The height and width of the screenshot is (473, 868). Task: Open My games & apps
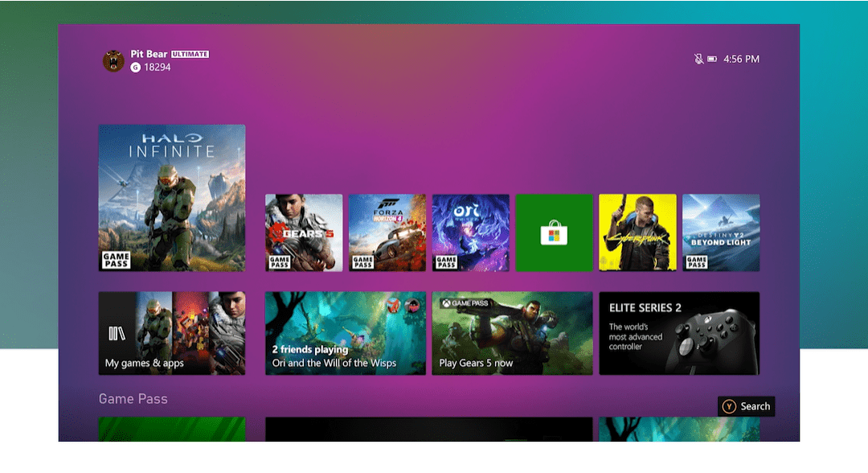pyautogui.click(x=171, y=333)
